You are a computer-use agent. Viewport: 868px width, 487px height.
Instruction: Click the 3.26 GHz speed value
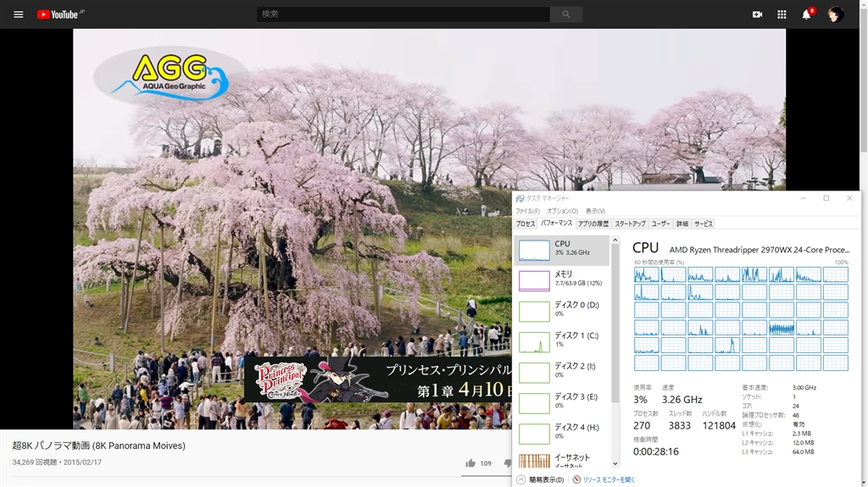tap(682, 400)
